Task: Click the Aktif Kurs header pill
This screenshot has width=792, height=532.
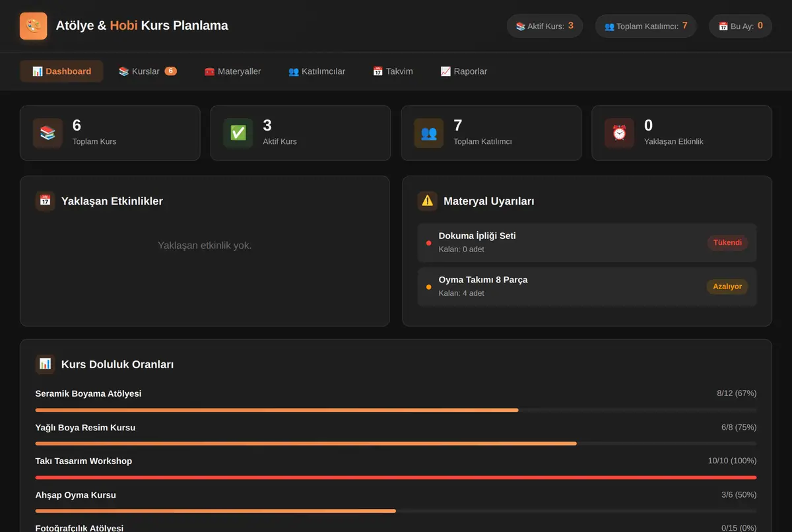Action: coord(544,26)
